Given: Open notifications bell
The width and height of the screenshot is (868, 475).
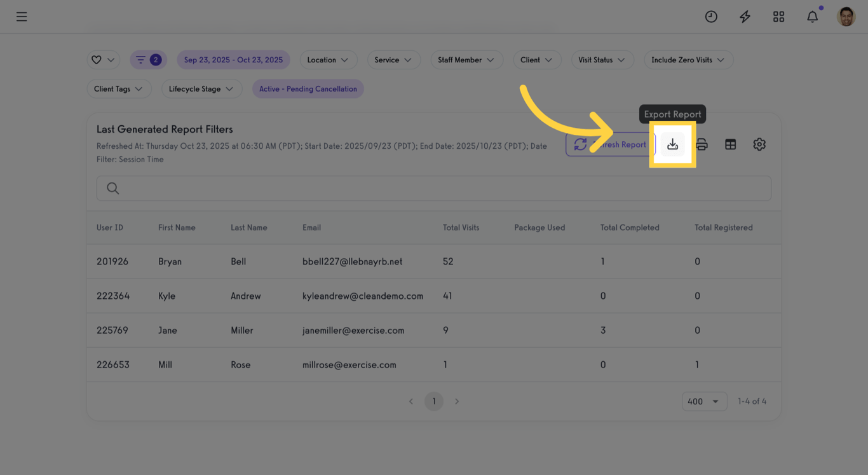Looking at the screenshot, I should tap(812, 17).
